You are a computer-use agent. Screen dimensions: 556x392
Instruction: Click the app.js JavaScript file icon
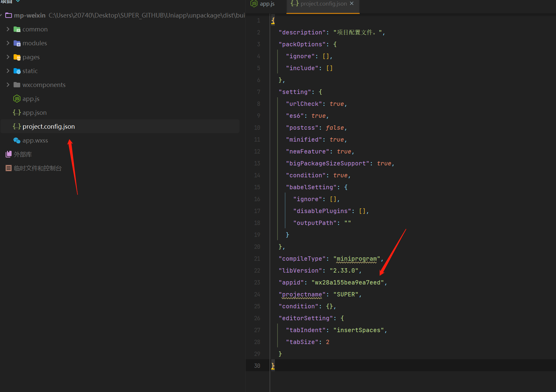(x=17, y=99)
